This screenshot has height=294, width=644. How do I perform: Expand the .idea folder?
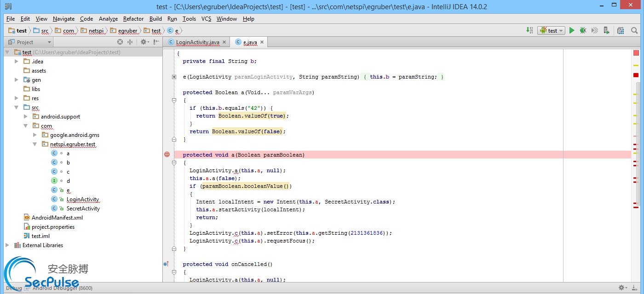click(x=17, y=62)
